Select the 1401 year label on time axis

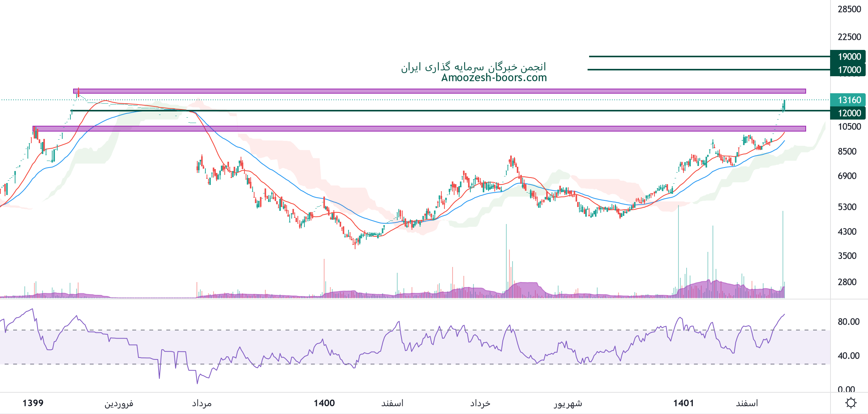[x=683, y=403]
